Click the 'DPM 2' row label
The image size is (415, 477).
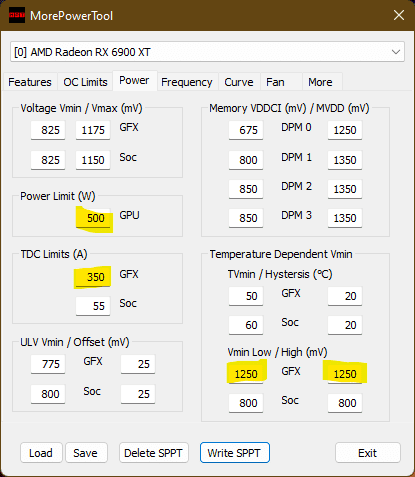[x=296, y=186]
